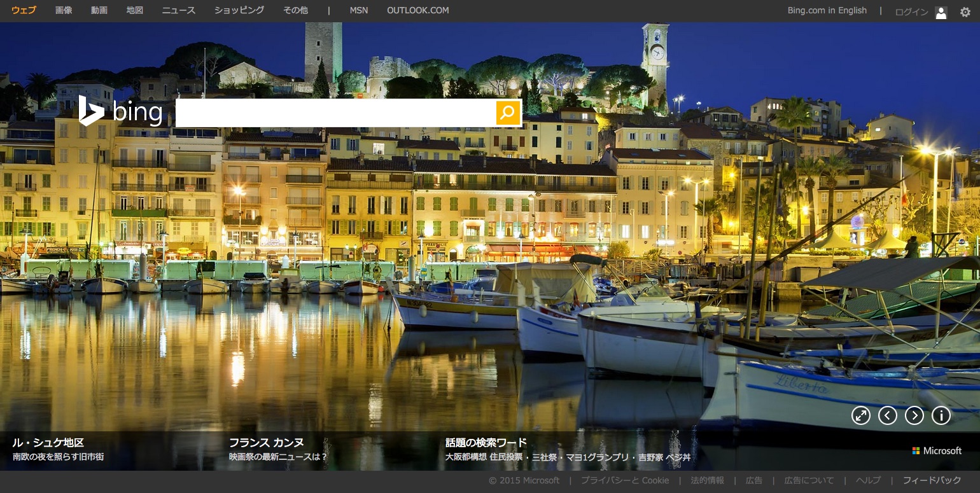980x493 pixels.
Task: Switch to Bing.com in English
Action: pyautogui.click(x=827, y=11)
